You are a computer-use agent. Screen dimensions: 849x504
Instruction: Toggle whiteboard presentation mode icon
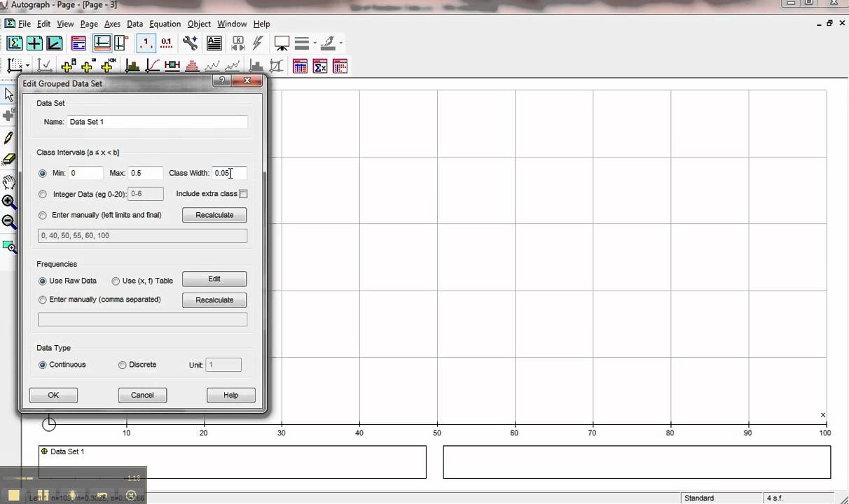(282, 43)
